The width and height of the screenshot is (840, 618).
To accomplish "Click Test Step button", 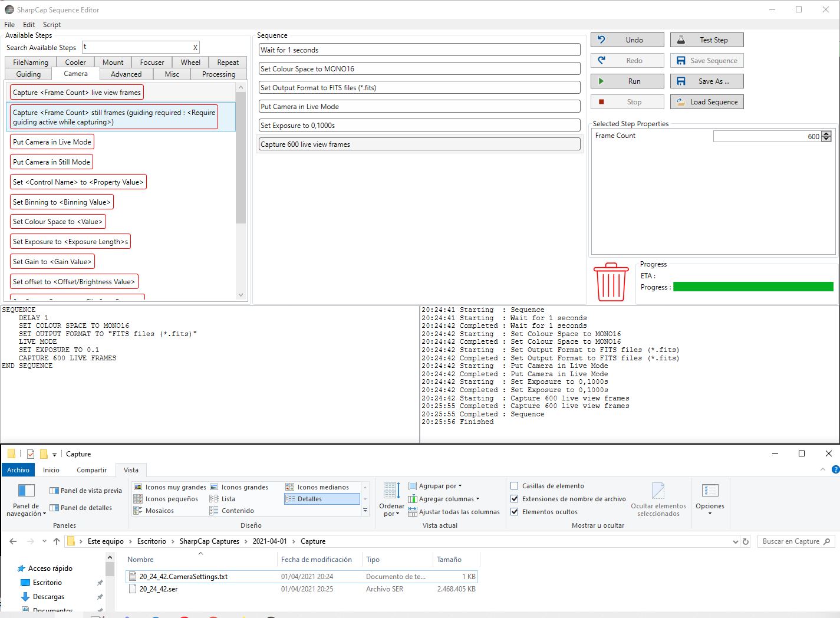I will 707,40.
